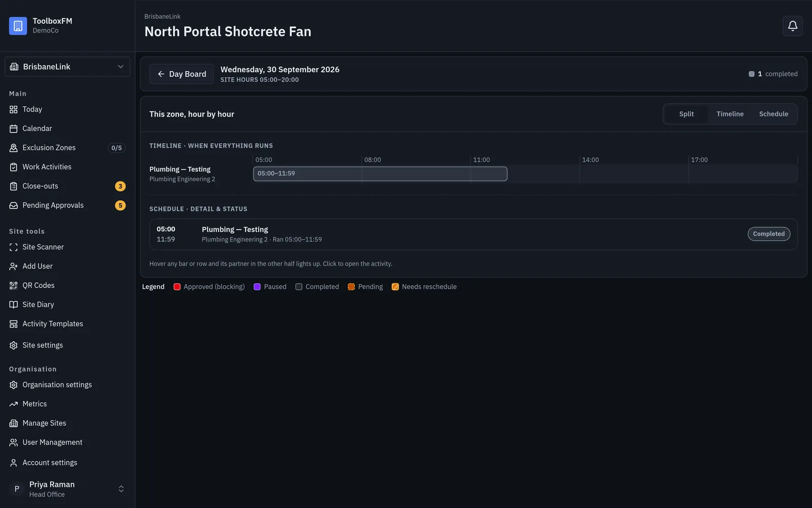
Task: Click the Calendar icon in sidebar
Action: click(14, 129)
